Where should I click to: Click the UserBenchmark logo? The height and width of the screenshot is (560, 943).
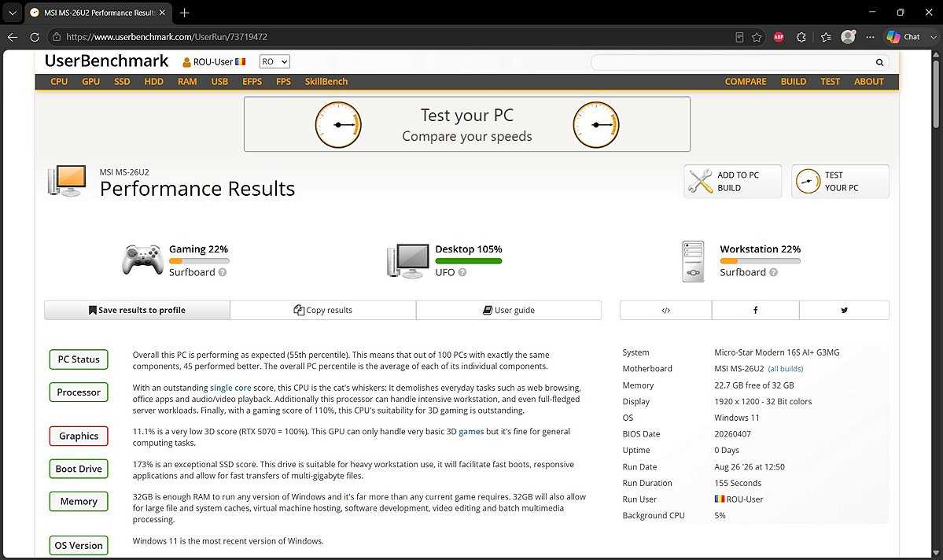pos(106,61)
